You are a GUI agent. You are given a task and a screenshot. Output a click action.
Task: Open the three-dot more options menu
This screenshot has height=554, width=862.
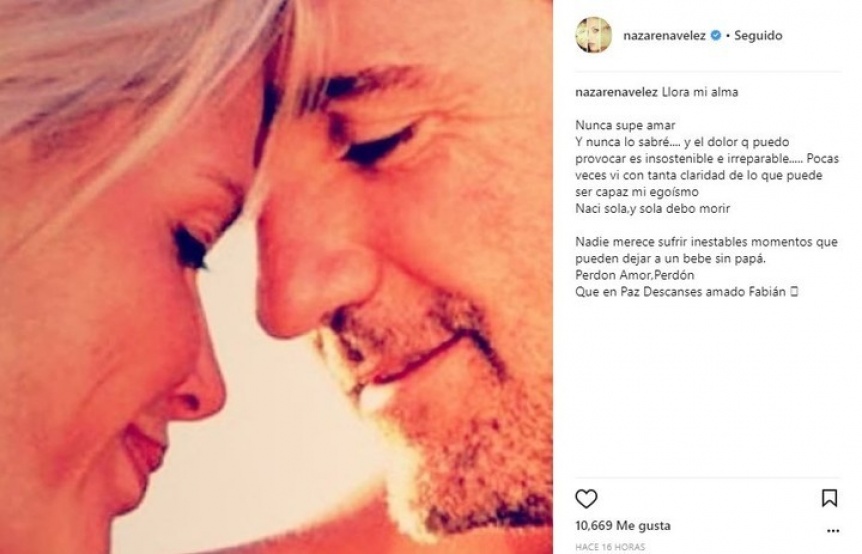833,531
